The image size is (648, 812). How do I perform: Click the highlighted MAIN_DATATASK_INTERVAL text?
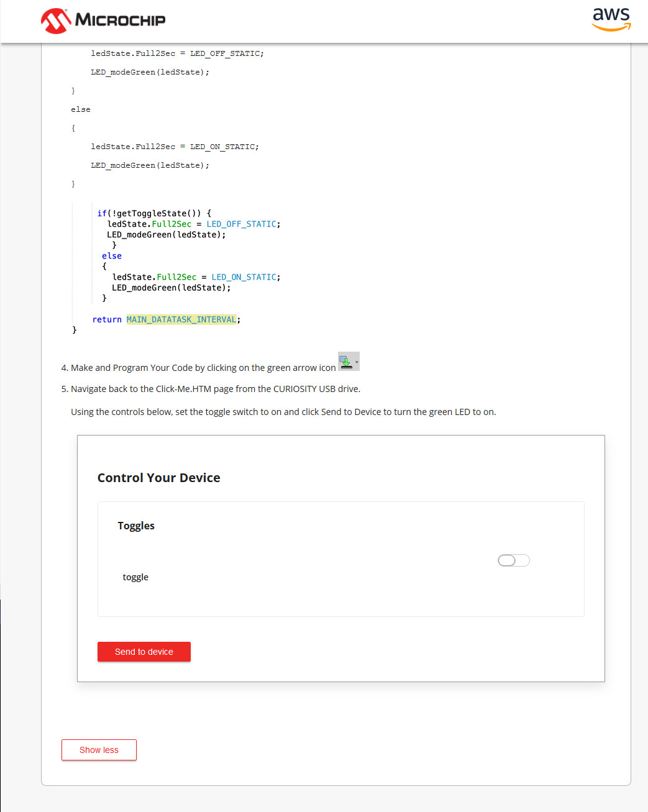click(x=181, y=319)
